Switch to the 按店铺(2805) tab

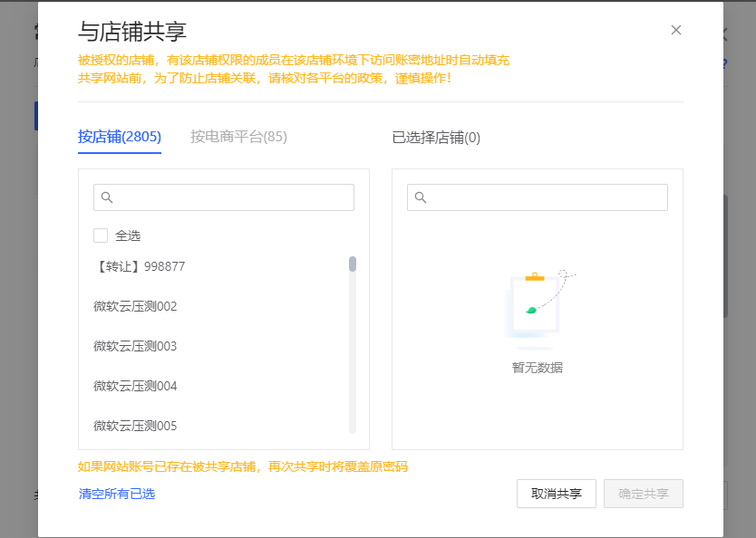pos(119,137)
